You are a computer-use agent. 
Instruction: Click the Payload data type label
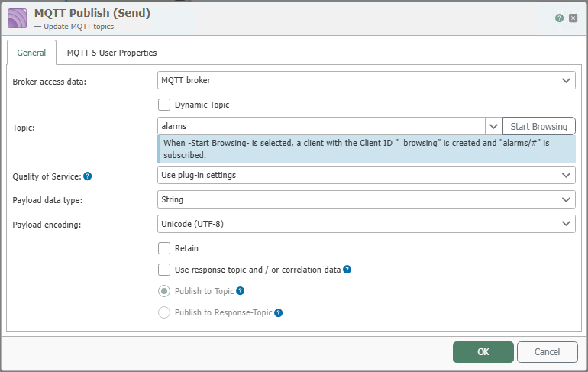pos(47,200)
